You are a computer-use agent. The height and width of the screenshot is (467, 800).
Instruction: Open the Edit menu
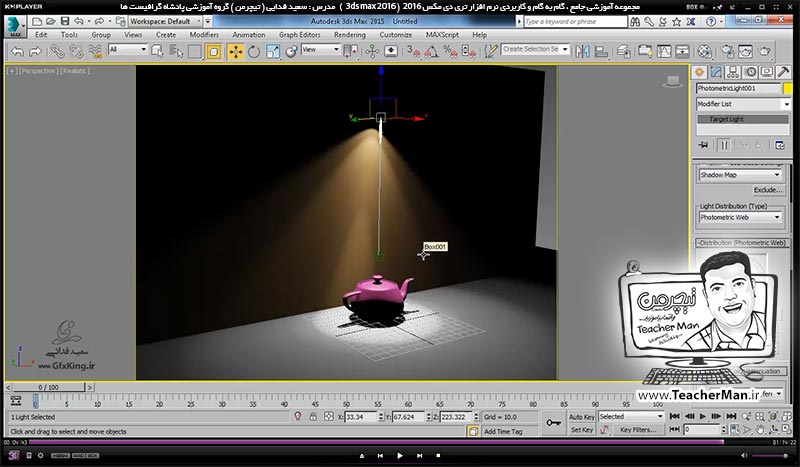pos(41,35)
